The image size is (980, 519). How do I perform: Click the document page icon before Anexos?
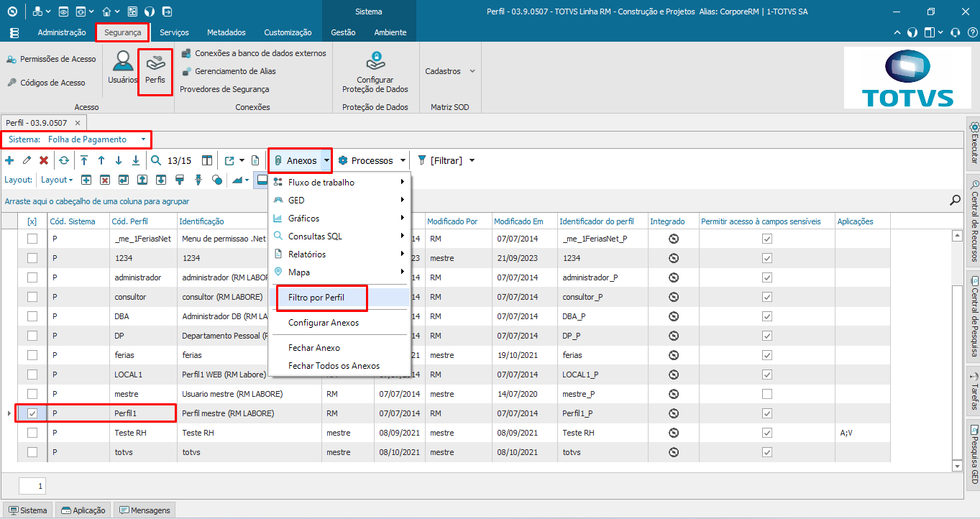tap(255, 160)
